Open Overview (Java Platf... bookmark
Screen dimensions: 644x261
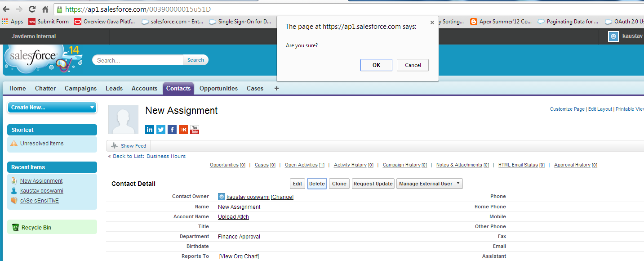(105, 22)
